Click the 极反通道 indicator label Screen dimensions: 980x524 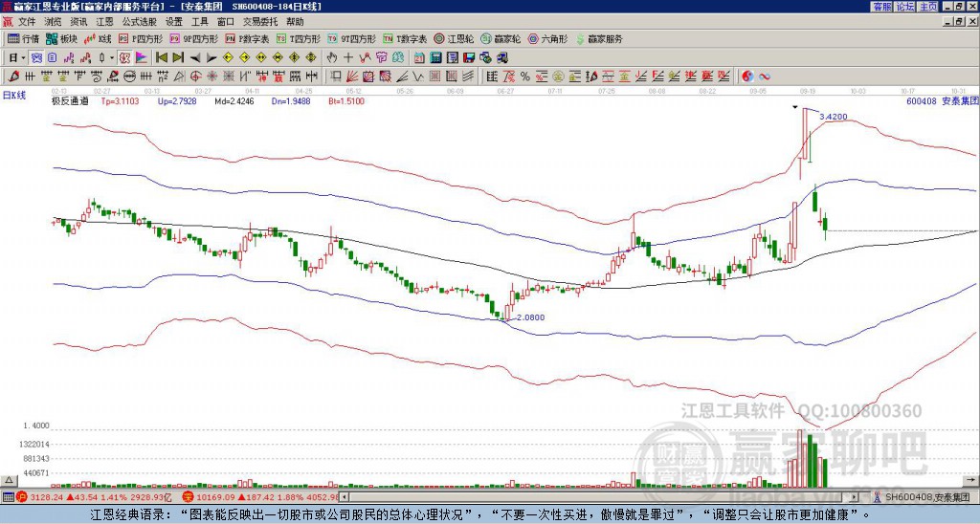pyautogui.click(x=70, y=100)
